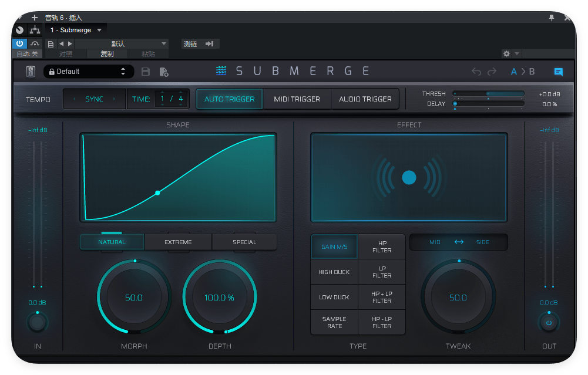Select HP FILTER effect type
The width and height of the screenshot is (588, 375).
(x=382, y=246)
